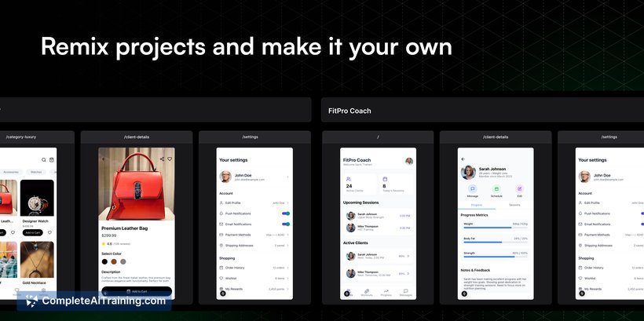Viewport: 644px width, 321px height.
Task: Open Workouts in the FitPro bottom navigation
Action: (x=367, y=292)
